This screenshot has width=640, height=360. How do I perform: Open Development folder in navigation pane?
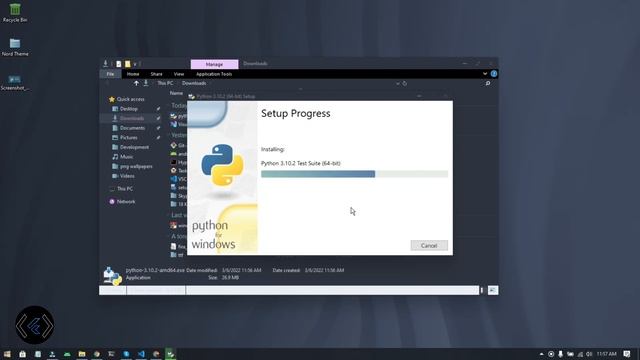131,147
